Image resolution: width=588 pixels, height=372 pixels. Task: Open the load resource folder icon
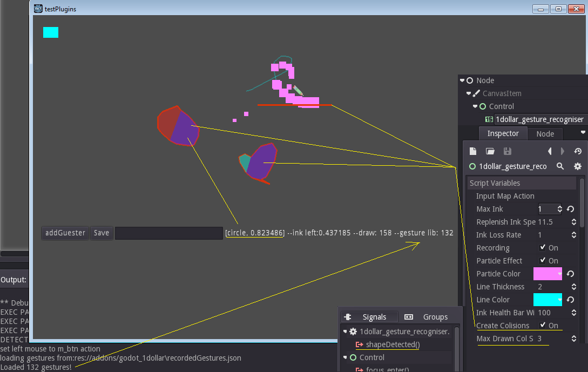pos(490,151)
